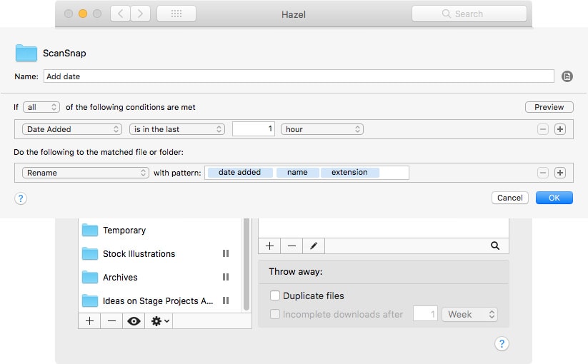Select the Stock Illustrations folder
This screenshot has width=588, height=364.
pos(161,254)
